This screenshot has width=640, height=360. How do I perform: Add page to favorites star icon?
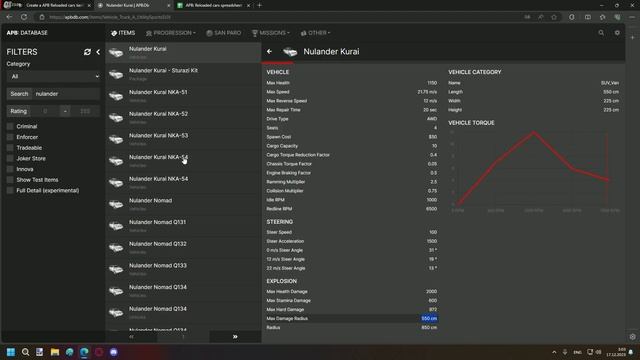click(x=554, y=17)
